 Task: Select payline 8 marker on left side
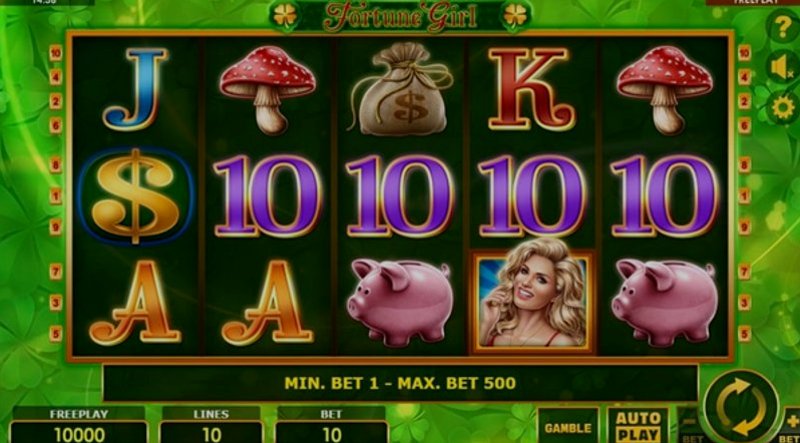[56, 165]
